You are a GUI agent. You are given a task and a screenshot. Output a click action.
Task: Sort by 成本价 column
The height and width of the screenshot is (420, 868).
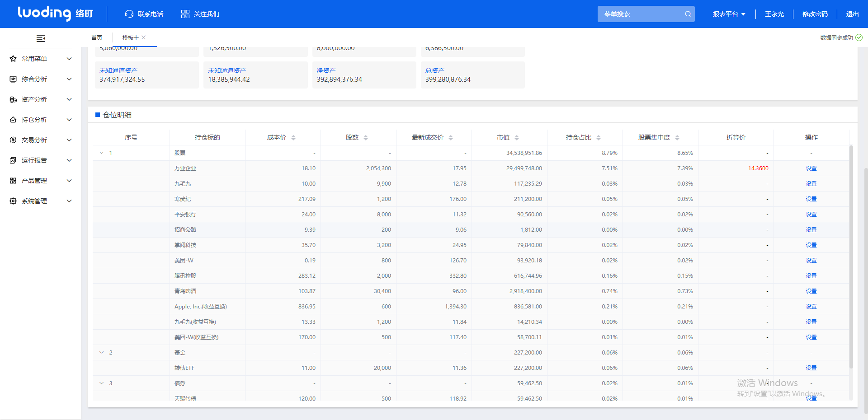(293, 138)
